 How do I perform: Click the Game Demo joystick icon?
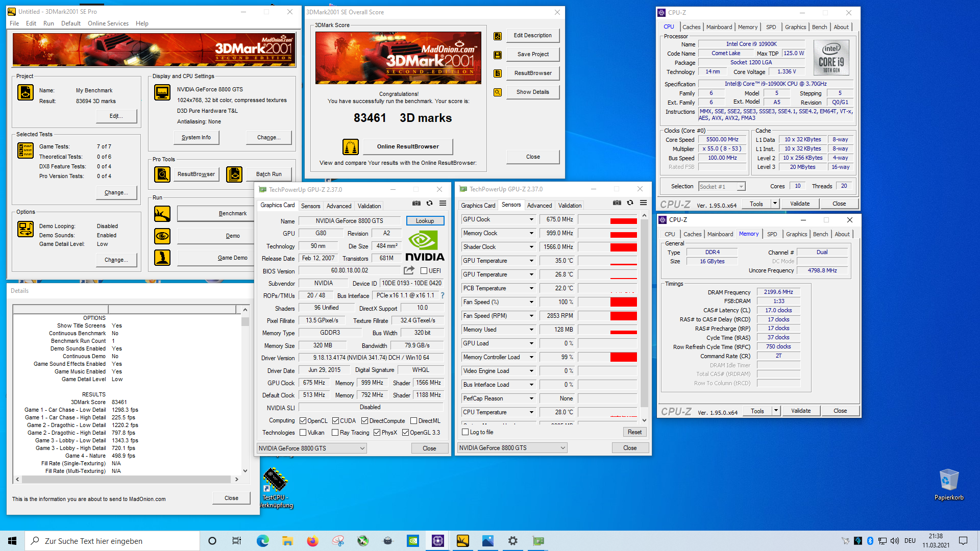point(162,258)
